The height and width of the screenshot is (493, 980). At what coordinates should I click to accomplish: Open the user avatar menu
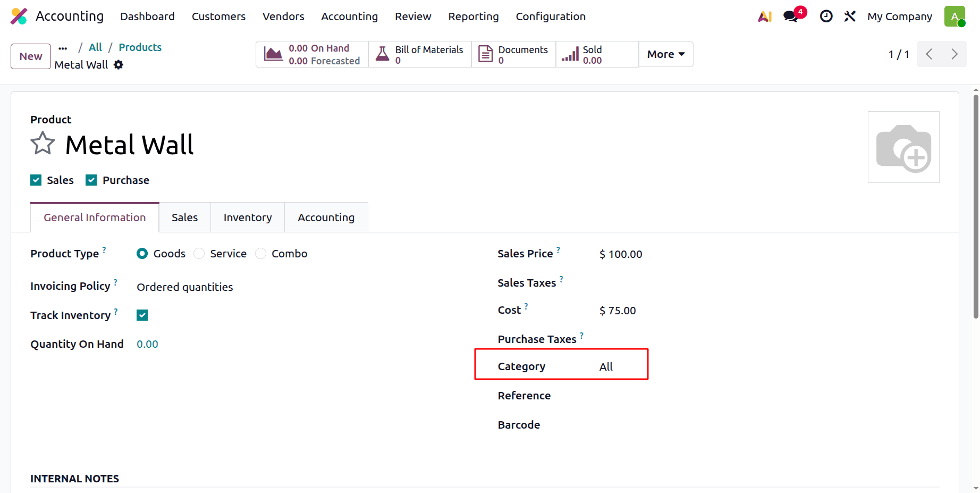[954, 16]
